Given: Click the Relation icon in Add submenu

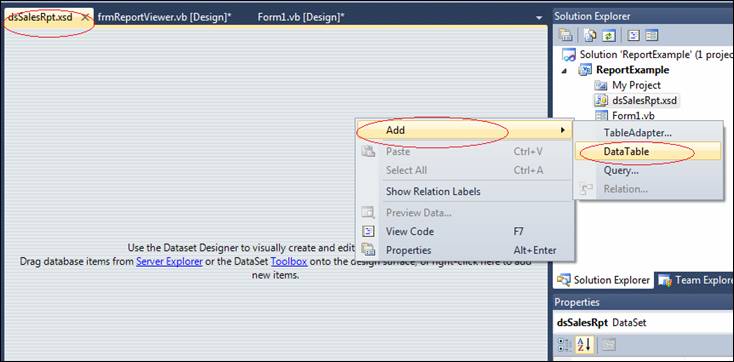Looking at the screenshot, I should pyautogui.click(x=587, y=189).
